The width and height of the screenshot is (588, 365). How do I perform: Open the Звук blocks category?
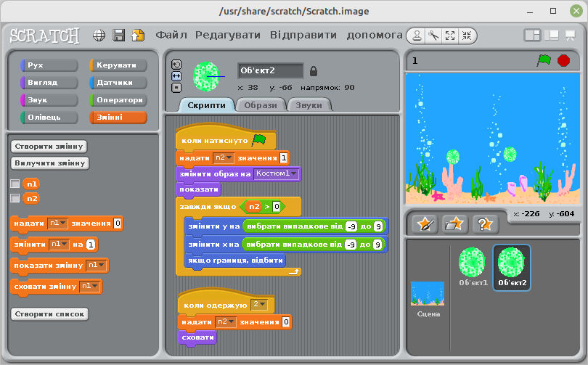49,100
